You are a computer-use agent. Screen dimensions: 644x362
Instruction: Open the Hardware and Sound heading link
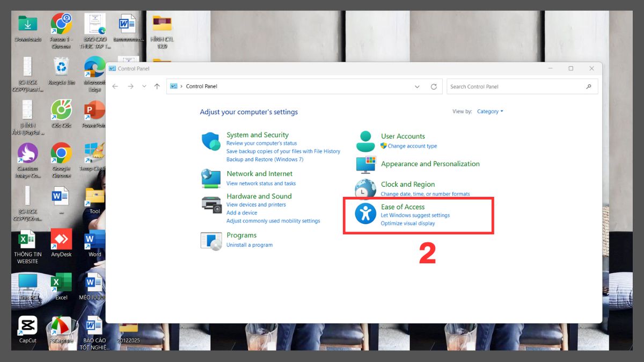(259, 196)
